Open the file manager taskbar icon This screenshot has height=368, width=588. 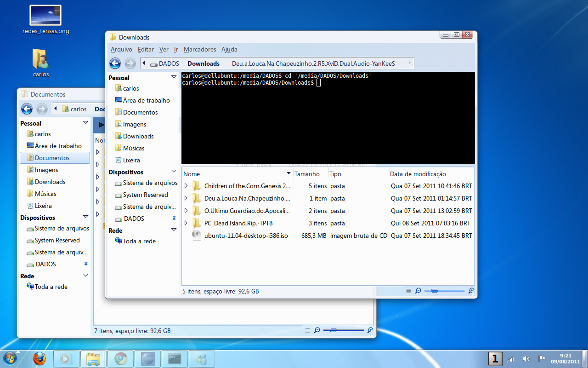[x=93, y=359]
